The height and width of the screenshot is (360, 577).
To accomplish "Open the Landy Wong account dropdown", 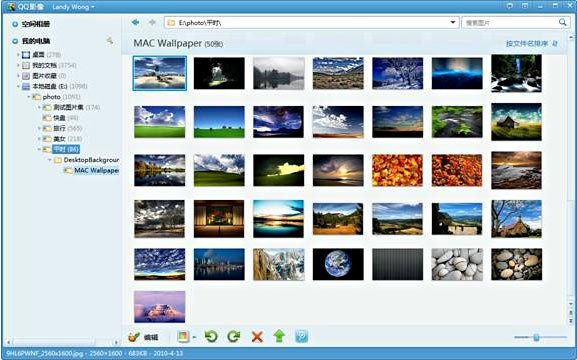I will pyautogui.click(x=73, y=7).
